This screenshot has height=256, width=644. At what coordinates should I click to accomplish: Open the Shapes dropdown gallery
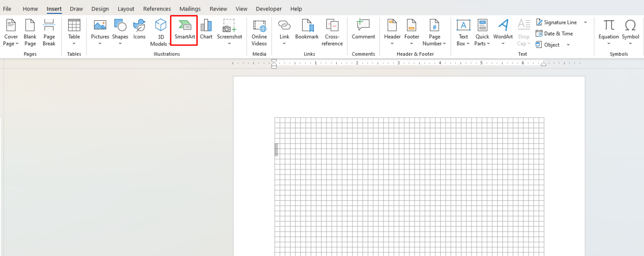pyautogui.click(x=120, y=43)
